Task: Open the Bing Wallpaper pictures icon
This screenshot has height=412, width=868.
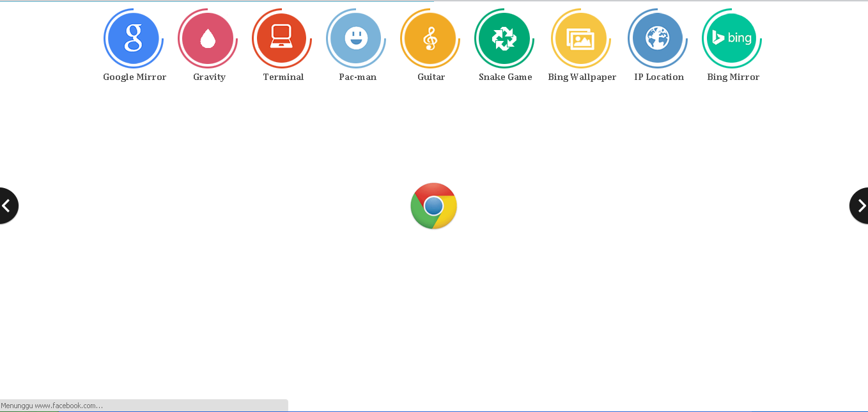Action: (581, 38)
